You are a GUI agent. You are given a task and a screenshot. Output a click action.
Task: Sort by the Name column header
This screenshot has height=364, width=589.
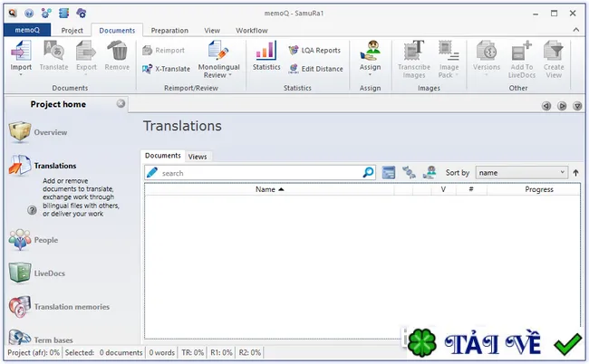click(269, 189)
